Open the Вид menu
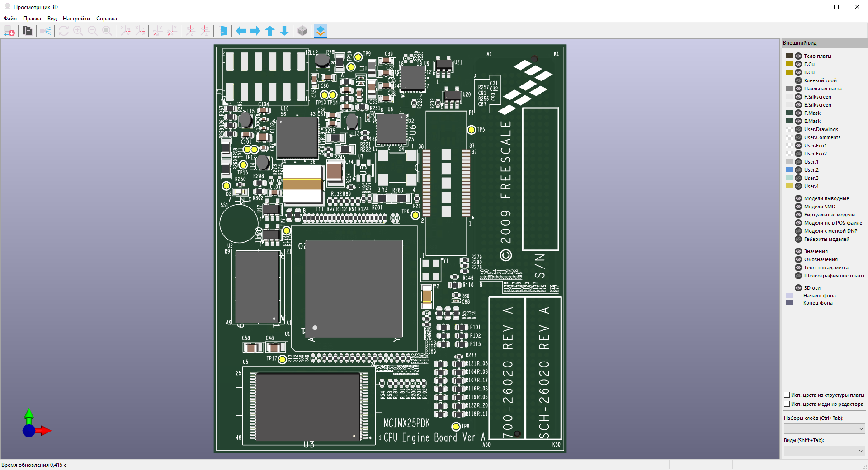 pos(52,19)
